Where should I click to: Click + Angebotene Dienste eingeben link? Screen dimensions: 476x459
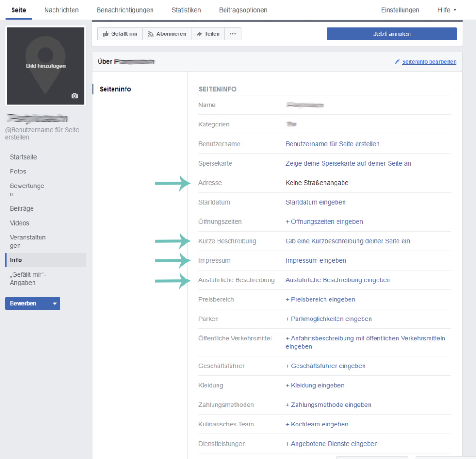click(331, 444)
